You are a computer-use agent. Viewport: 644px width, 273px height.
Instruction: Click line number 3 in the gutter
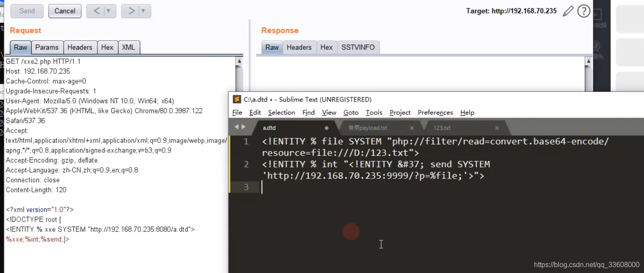coord(246,187)
